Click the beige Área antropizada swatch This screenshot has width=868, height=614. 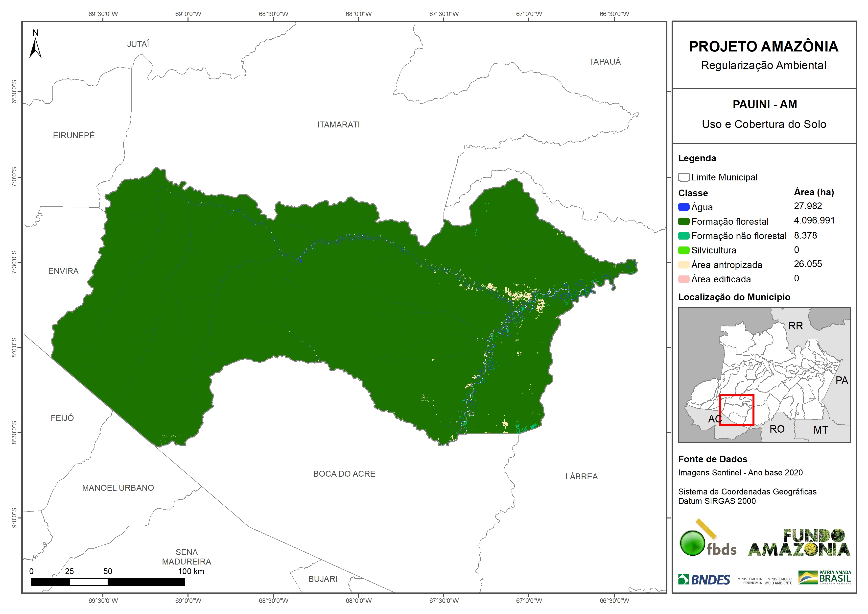coord(683,265)
